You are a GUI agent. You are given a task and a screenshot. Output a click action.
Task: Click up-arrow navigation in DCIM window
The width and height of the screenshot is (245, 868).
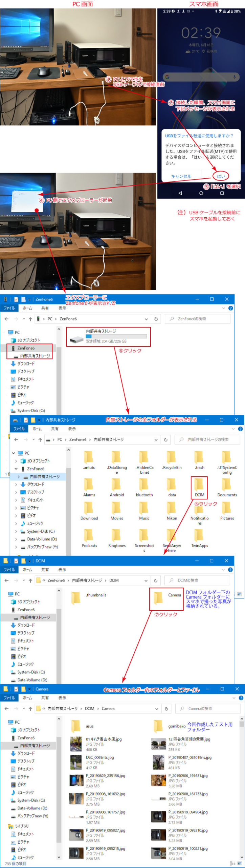pos(30,580)
